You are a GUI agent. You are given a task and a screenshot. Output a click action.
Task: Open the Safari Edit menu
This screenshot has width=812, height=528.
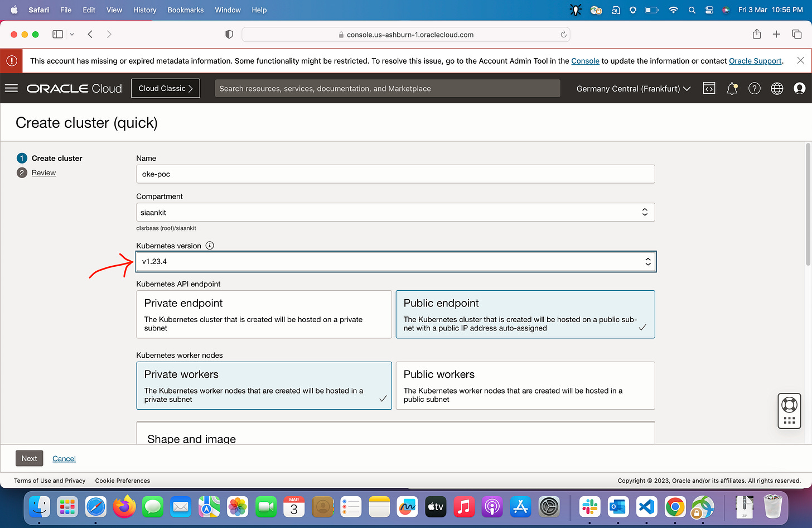(x=89, y=10)
